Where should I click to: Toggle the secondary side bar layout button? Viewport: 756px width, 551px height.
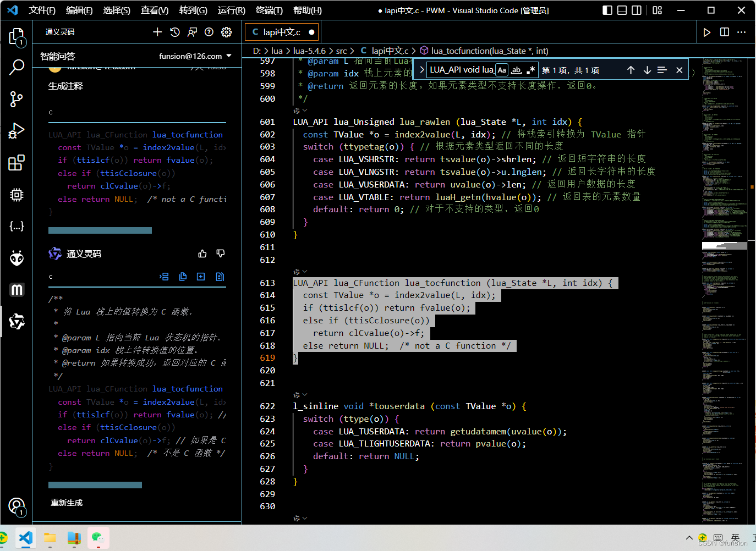pos(637,10)
